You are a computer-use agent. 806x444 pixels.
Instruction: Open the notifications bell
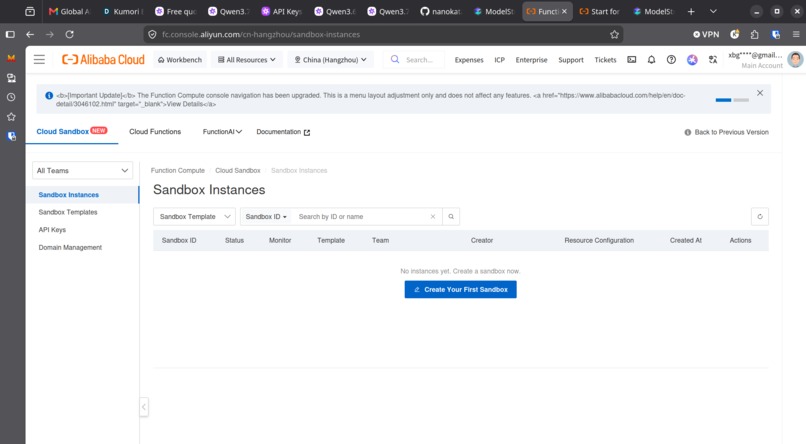click(651, 60)
